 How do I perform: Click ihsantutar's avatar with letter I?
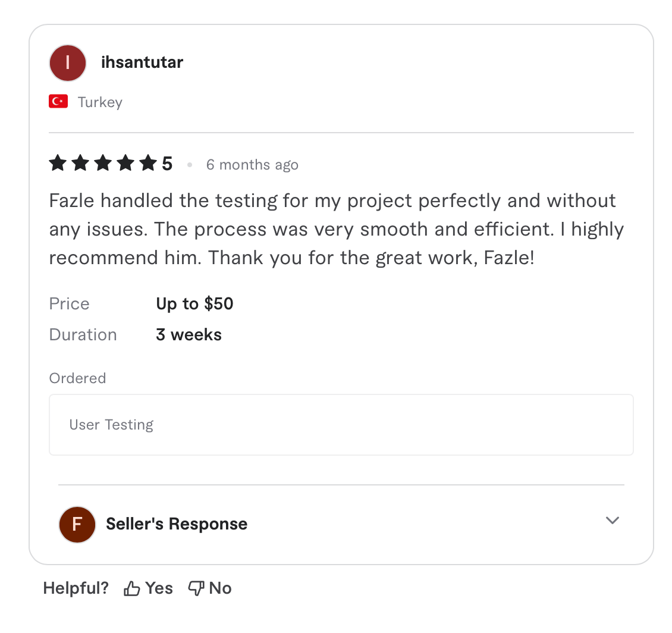pyautogui.click(x=67, y=62)
